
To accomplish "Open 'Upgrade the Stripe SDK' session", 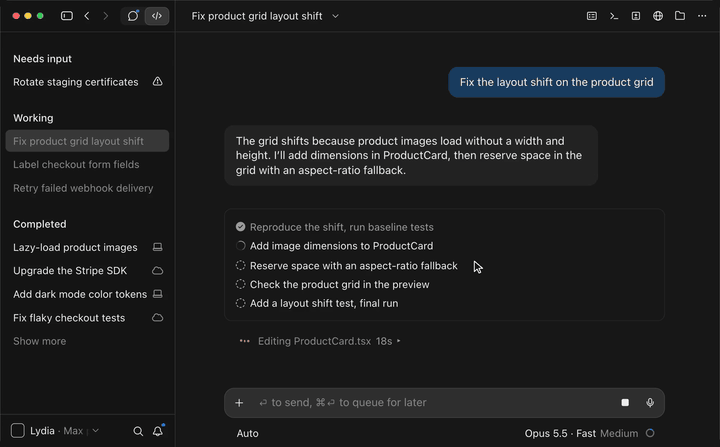I will [87, 271].
